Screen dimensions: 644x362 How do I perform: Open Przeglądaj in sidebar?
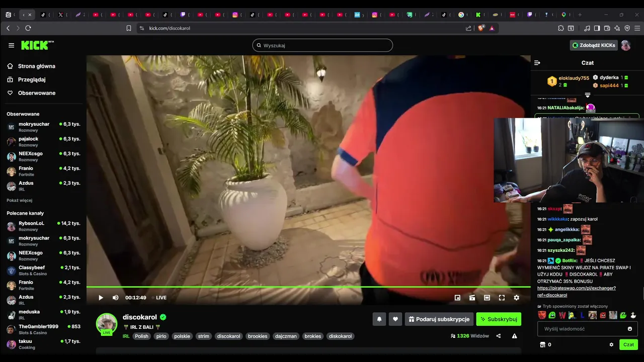click(31, 79)
